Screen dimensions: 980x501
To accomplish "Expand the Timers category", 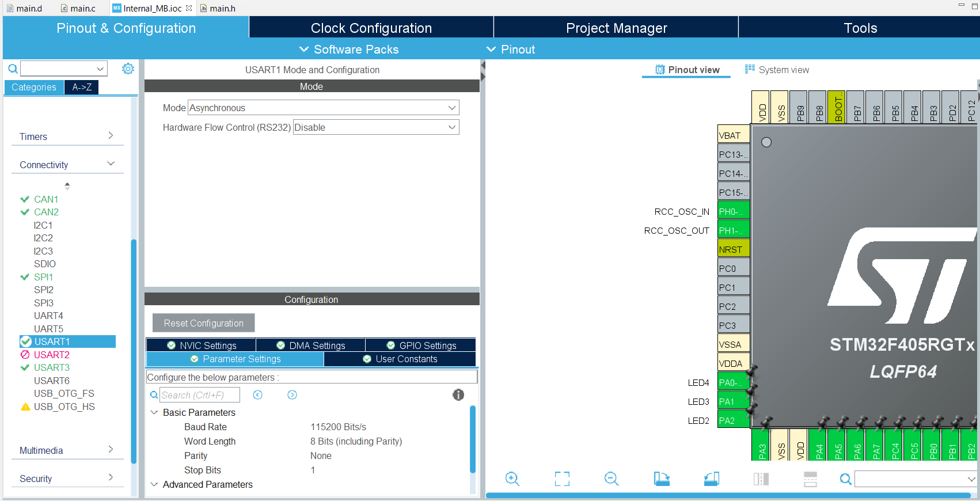I will 67,136.
